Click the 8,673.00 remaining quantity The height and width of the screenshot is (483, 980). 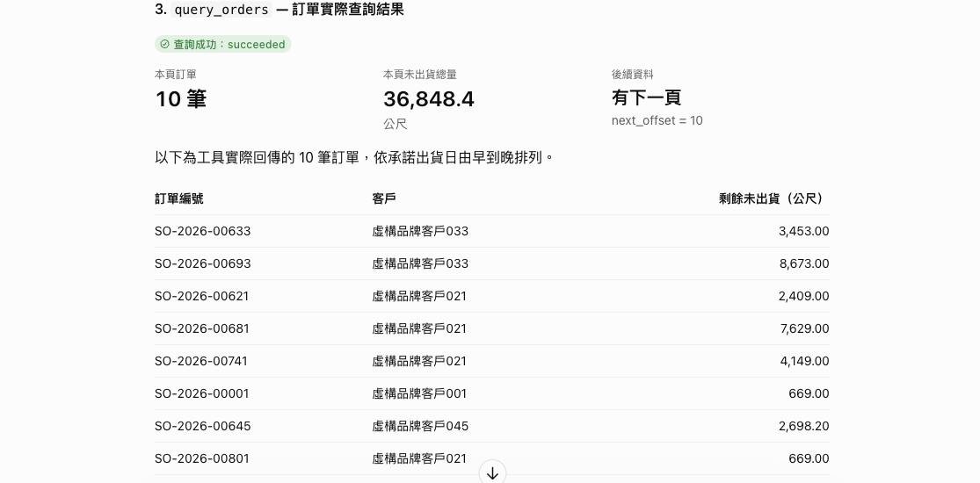[x=804, y=263]
